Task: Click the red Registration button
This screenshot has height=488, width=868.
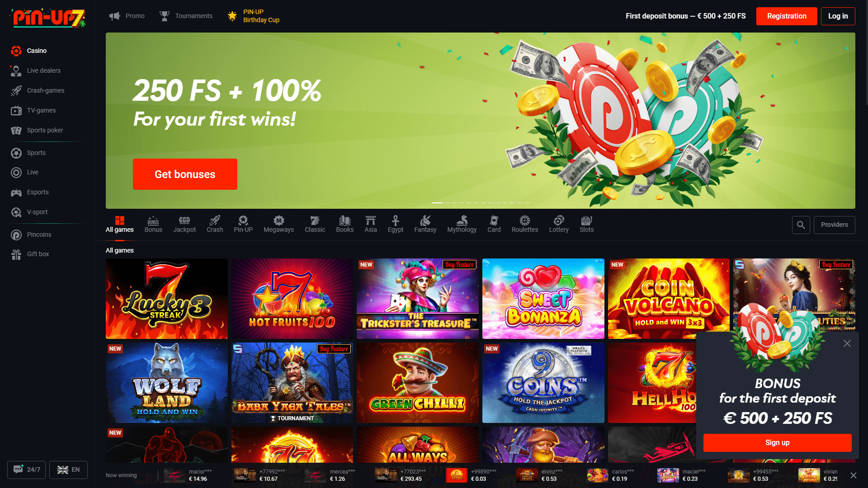Action: (x=786, y=16)
